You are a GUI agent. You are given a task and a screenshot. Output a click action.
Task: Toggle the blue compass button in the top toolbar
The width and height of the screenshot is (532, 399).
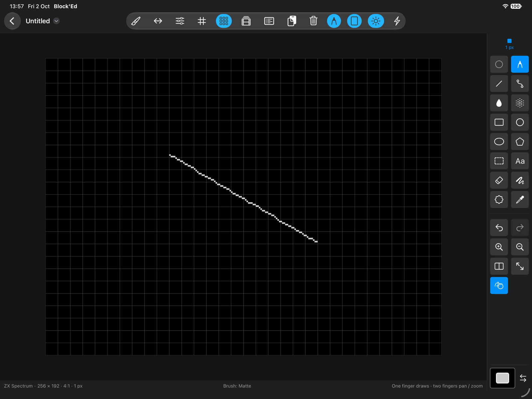[334, 21]
